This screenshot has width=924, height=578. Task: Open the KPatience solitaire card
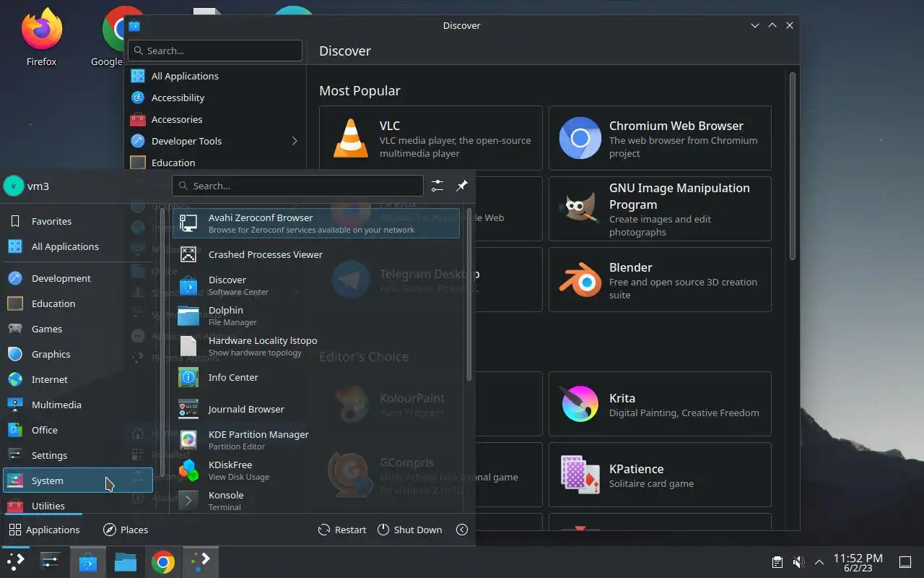pos(660,475)
